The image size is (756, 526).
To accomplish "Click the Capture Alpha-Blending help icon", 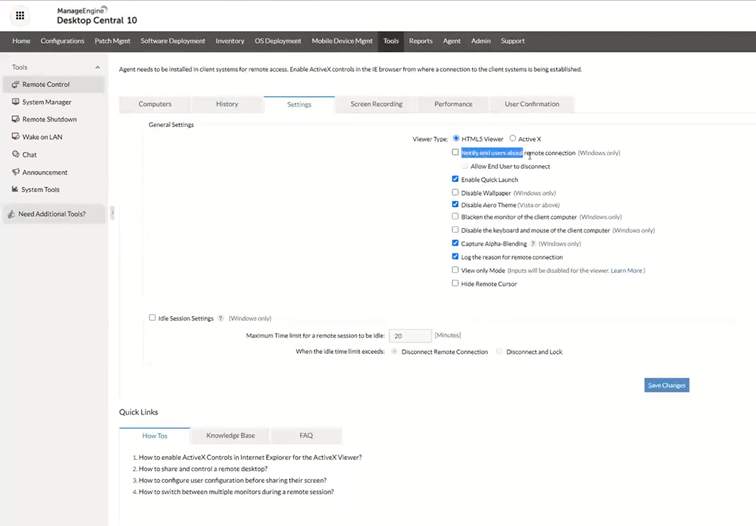I will [533, 243].
